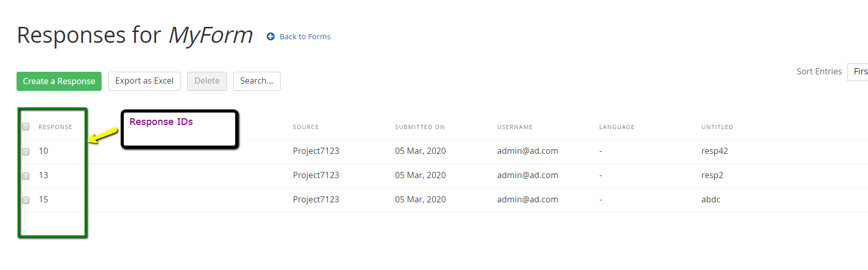Open the Sort Entries dropdown
Image resolution: width=868 pixels, height=270 pixels.
point(858,72)
